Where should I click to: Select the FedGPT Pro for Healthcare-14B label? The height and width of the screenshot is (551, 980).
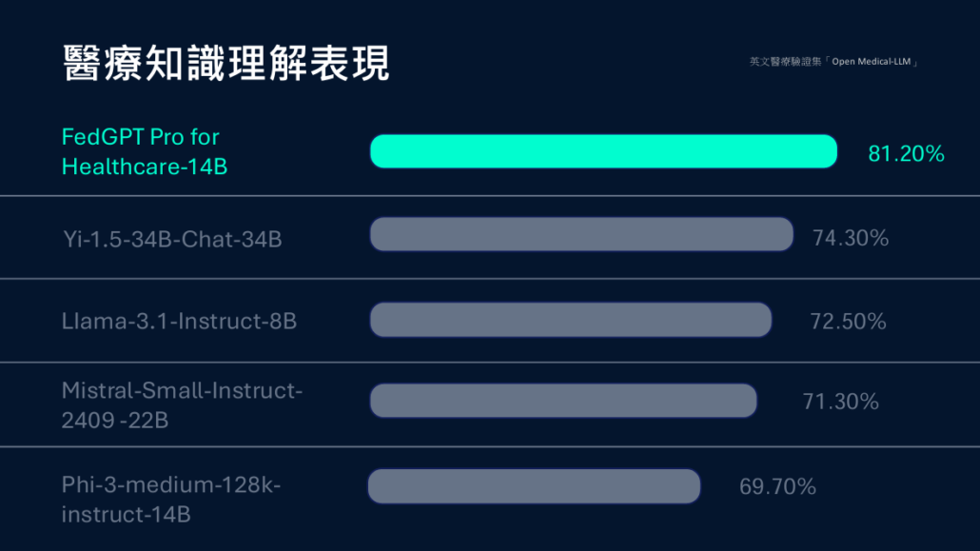coord(145,152)
